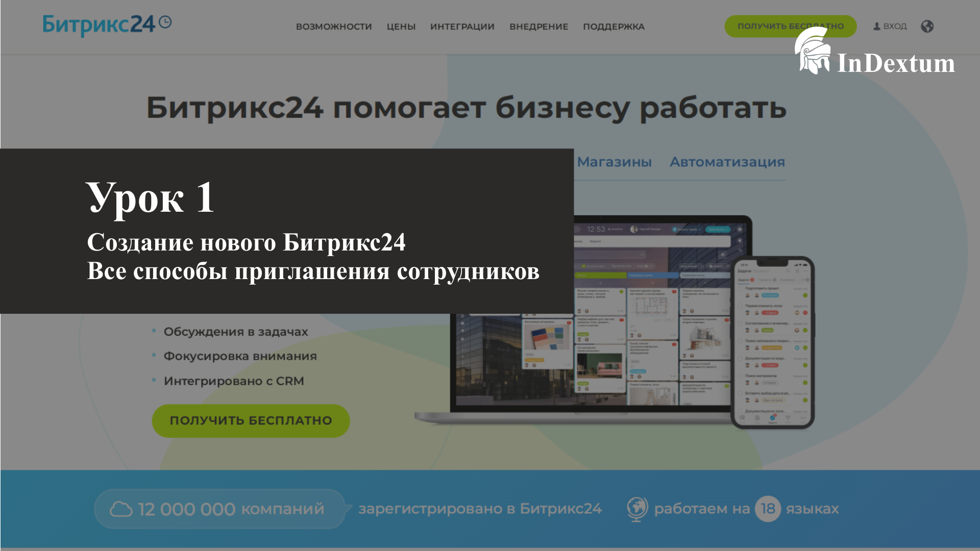Viewport: 980px width, 551px height.
Task: Go to the ВНЕДРЕНИЕ section
Action: pos(538,27)
